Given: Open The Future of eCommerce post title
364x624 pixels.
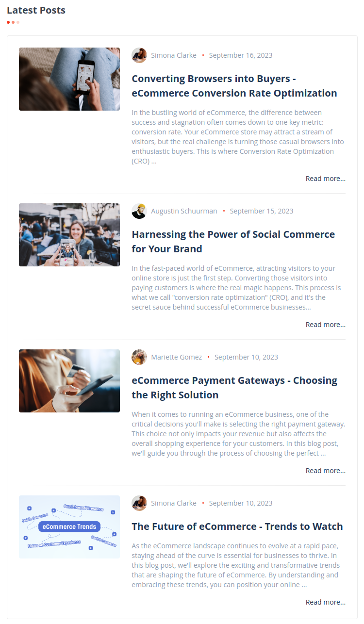Looking at the screenshot, I should pos(237,526).
